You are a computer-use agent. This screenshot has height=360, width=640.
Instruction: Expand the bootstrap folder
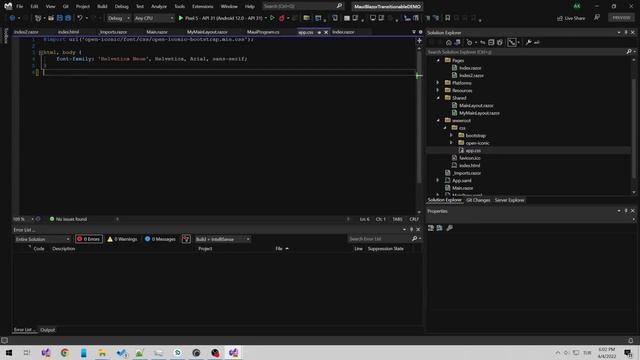(451, 135)
